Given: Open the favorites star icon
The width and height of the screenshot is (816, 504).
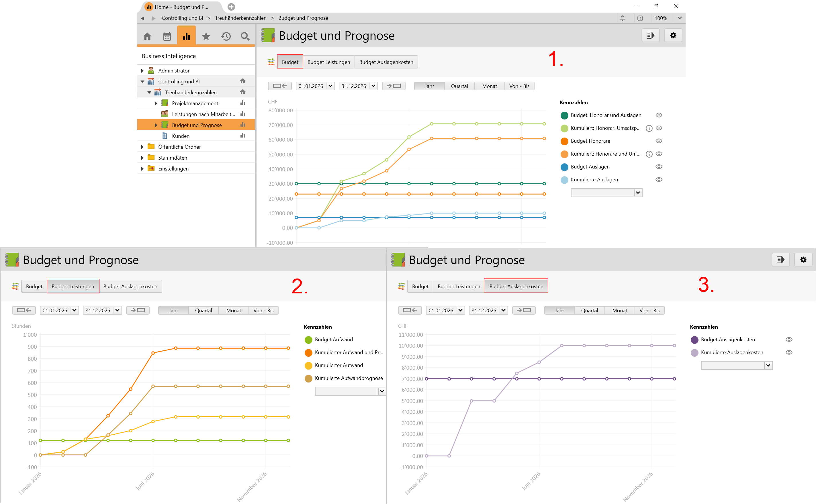Looking at the screenshot, I should coord(206,36).
